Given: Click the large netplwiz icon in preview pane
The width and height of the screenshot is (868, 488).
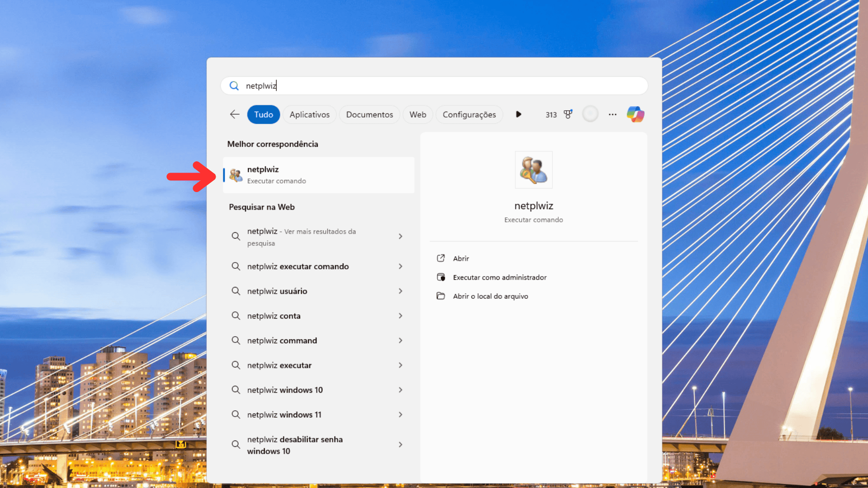Looking at the screenshot, I should click(533, 170).
